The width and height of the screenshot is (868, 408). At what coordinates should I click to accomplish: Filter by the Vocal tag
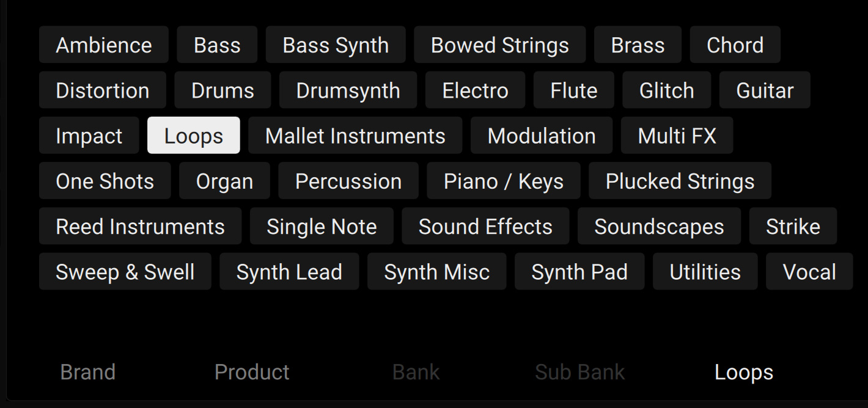[809, 272]
